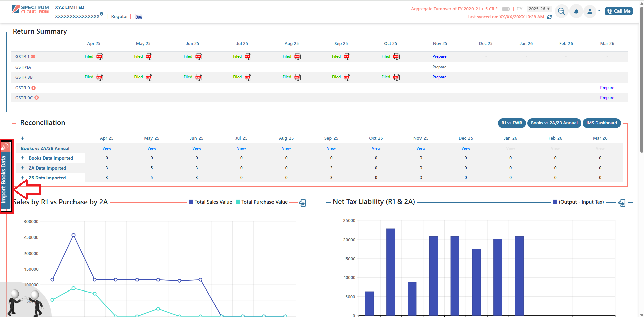Open the search magnifier icon in header

561,11
